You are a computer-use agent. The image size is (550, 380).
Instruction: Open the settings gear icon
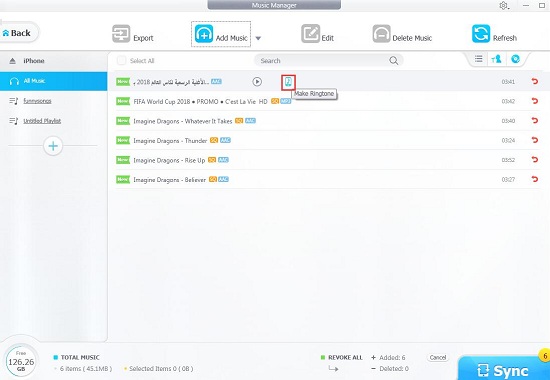pos(504,5)
